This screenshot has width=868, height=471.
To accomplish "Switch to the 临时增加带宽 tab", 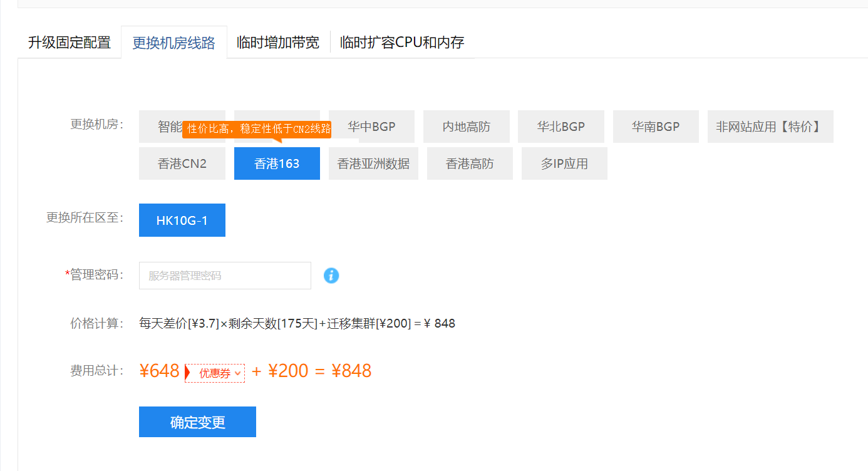I will coord(277,43).
